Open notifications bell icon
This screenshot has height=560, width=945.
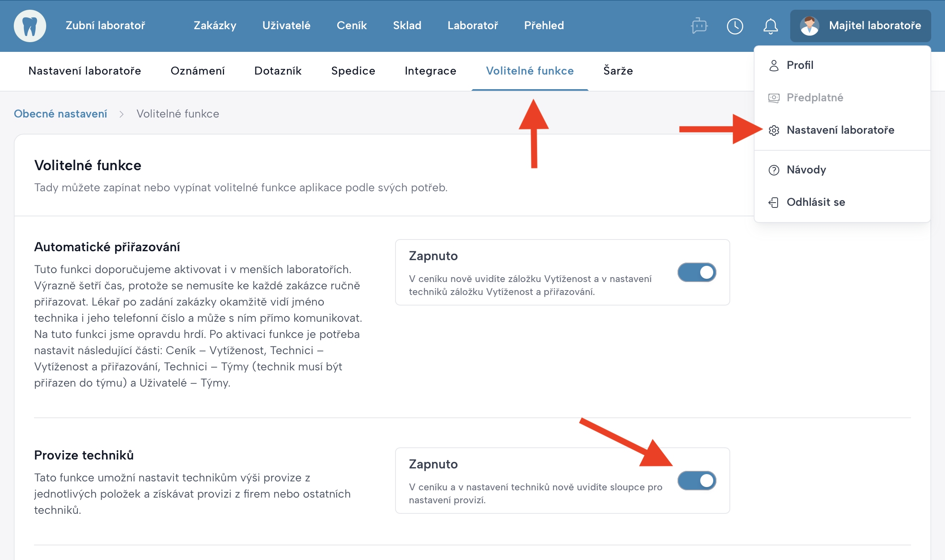770,26
